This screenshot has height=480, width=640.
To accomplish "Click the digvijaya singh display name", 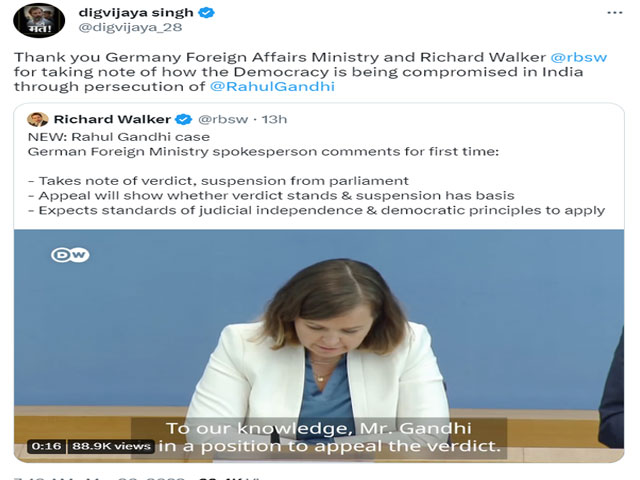I will point(136,13).
